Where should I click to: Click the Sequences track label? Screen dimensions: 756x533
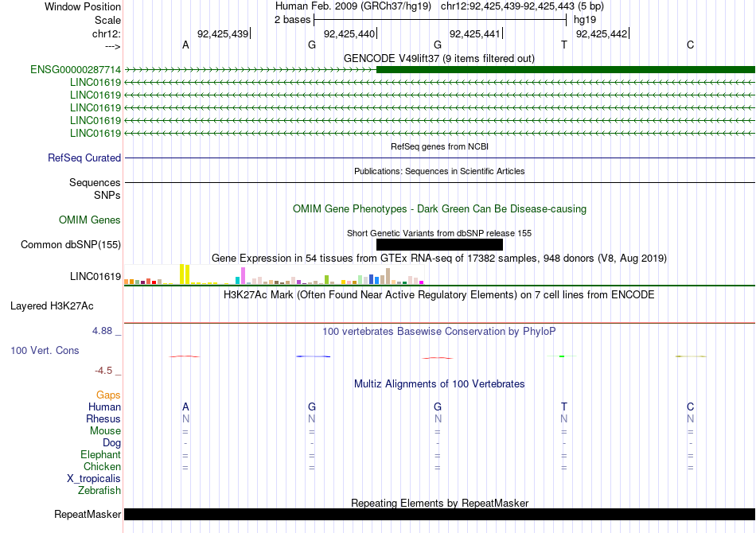[x=95, y=183]
